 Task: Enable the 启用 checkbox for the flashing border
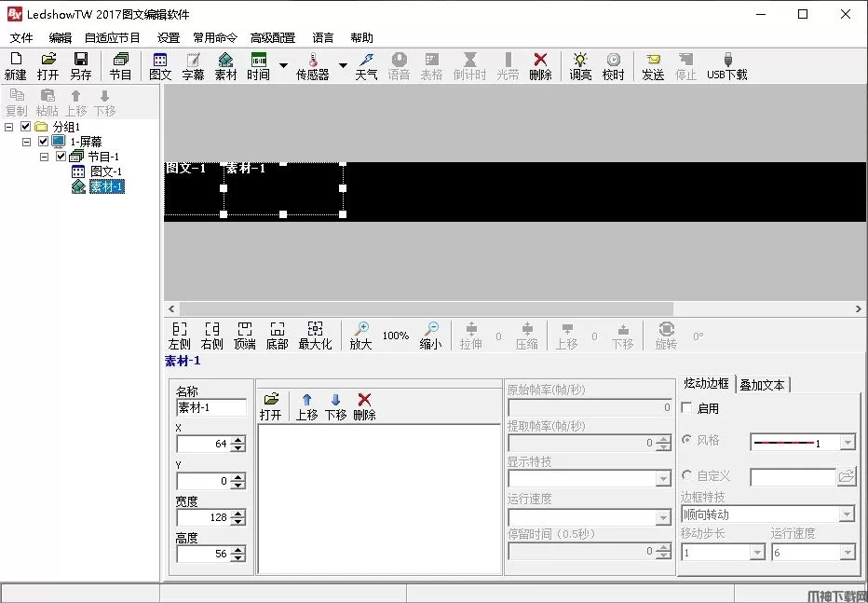(x=687, y=408)
